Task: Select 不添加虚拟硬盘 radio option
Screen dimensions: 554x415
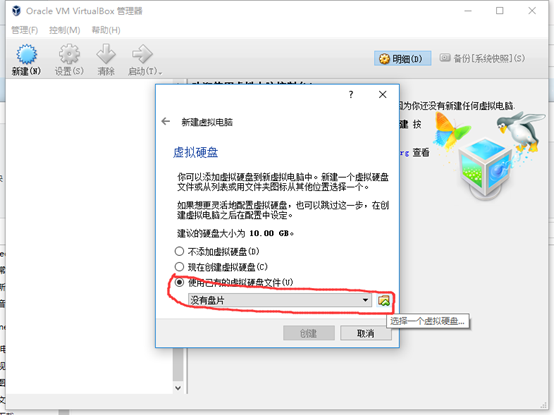Action: click(x=179, y=251)
